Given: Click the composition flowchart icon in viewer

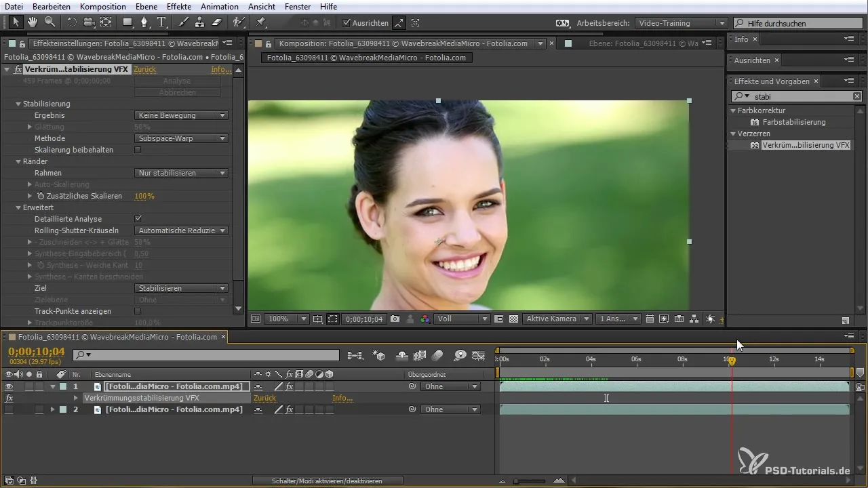Looking at the screenshot, I should pyautogui.click(x=694, y=319).
